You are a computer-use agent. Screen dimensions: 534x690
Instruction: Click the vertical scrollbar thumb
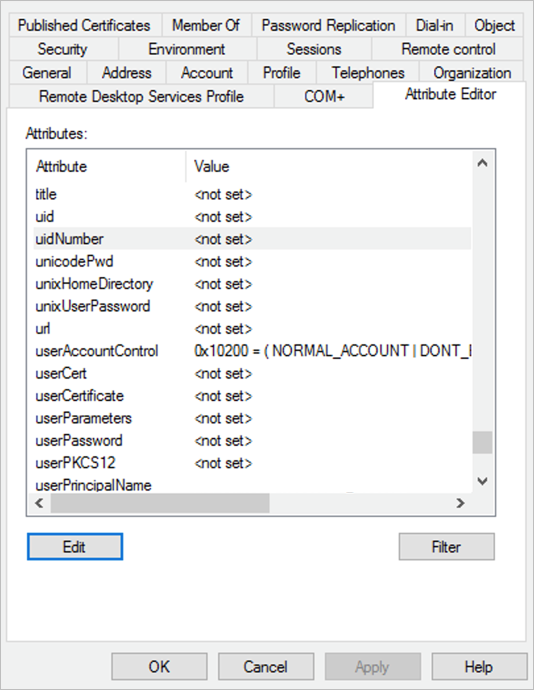coord(482,442)
